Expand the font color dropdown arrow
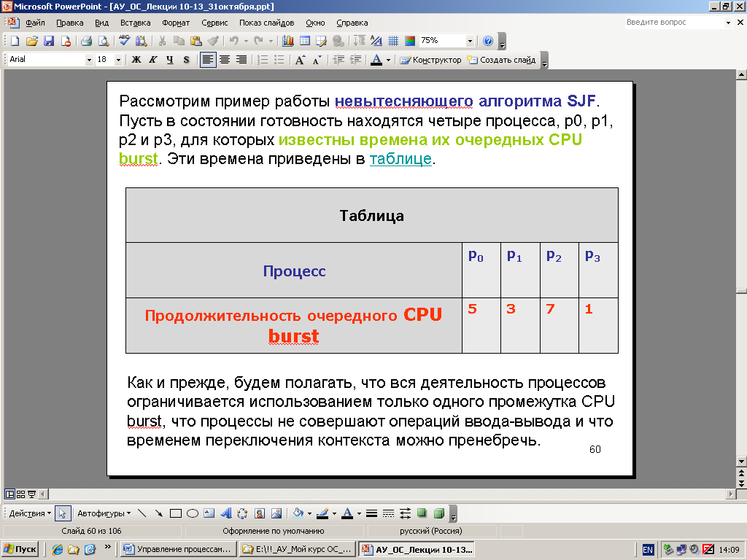This screenshot has width=747, height=560. point(388,60)
